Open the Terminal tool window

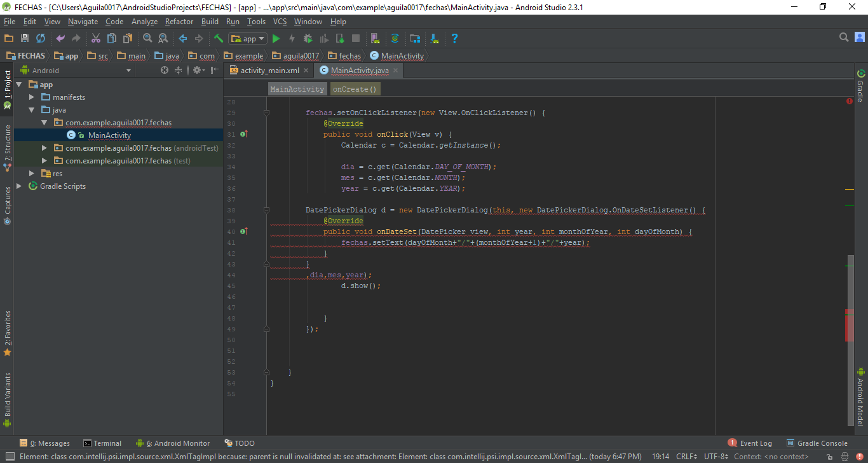[x=101, y=443]
